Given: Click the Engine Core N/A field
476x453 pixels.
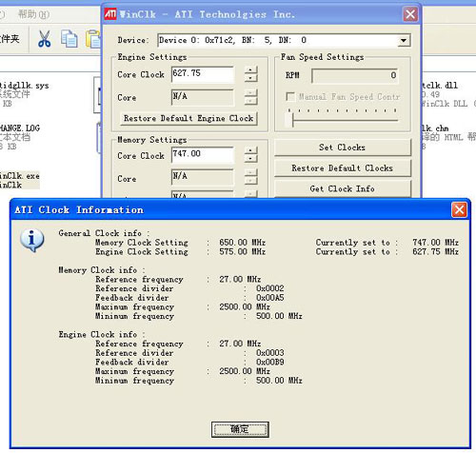Looking at the screenshot, I should coord(203,97).
